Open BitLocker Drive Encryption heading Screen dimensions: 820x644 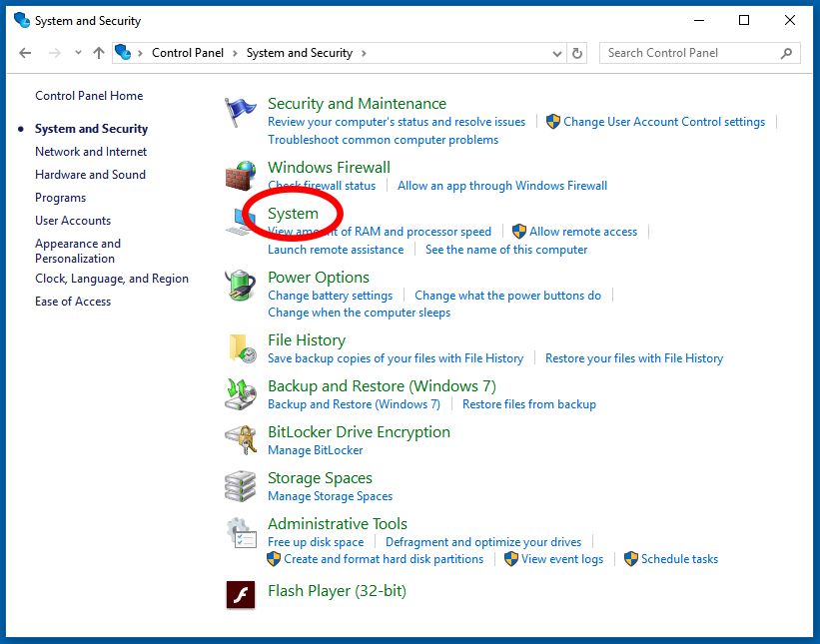click(359, 432)
